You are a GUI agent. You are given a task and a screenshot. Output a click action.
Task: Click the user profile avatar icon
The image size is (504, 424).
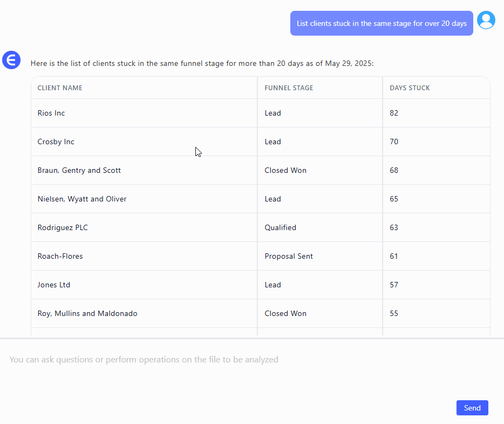[486, 21]
